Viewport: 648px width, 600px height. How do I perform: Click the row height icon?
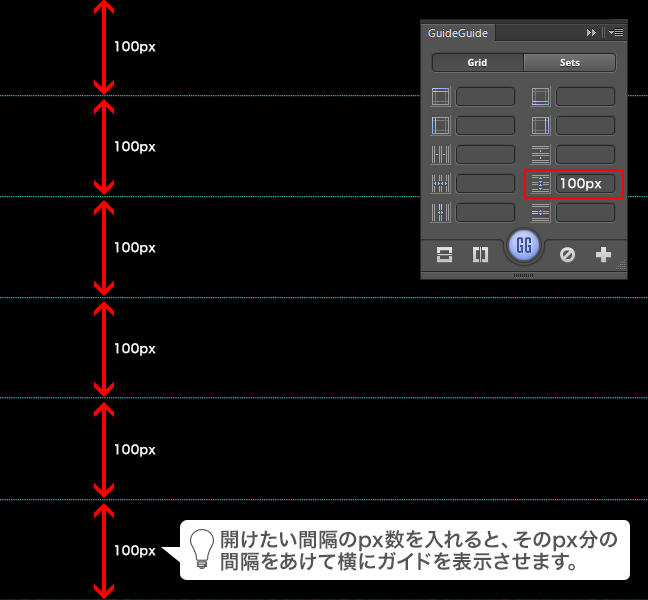pyautogui.click(x=541, y=183)
